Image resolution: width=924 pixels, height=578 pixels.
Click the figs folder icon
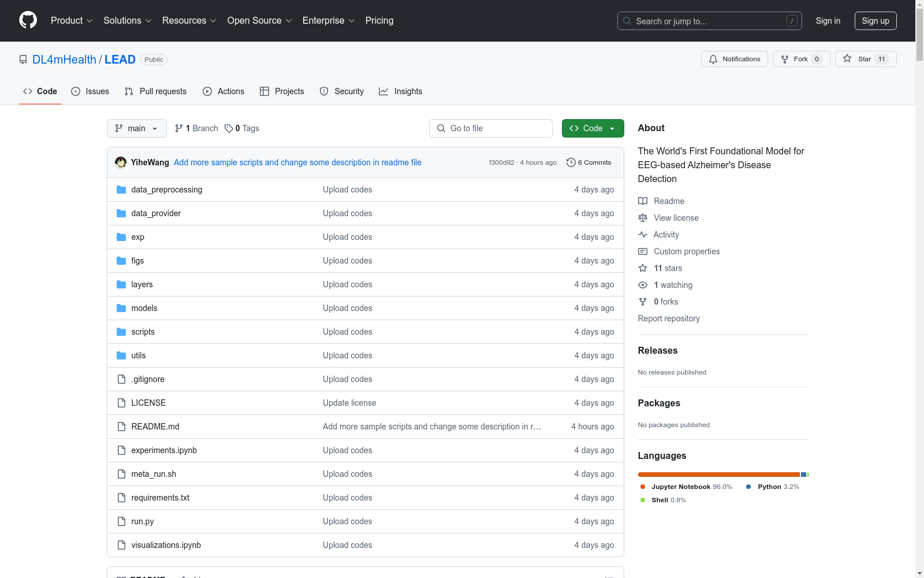(121, 261)
